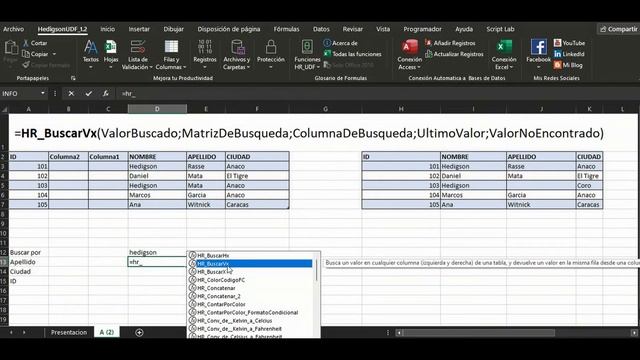The width and height of the screenshot is (640, 360).
Task: Add a new sheet with plus button
Action: 139,333
